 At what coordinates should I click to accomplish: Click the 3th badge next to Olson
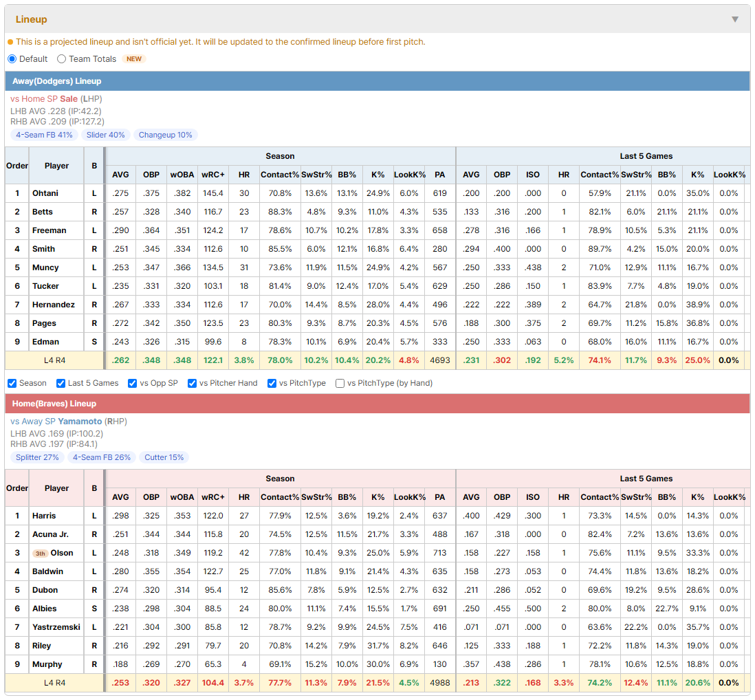[41, 553]
